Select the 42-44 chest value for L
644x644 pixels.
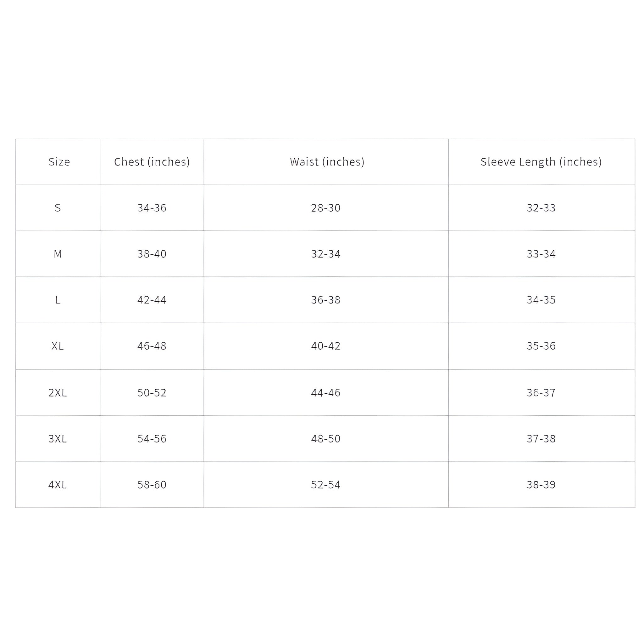tap(152, 300)
